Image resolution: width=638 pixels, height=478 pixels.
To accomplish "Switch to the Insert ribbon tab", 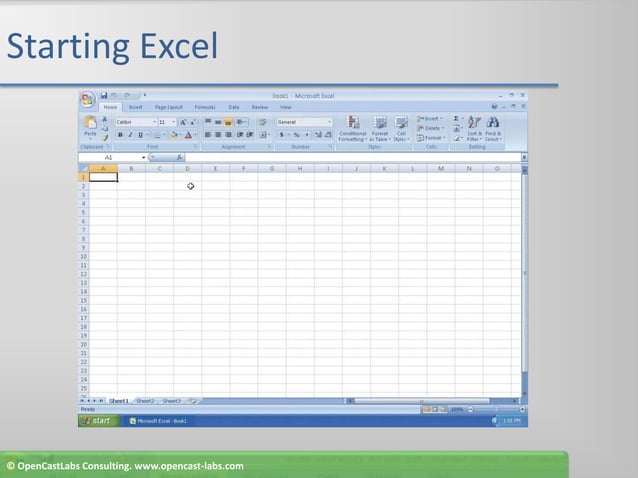I will click(x=135, y=107).
